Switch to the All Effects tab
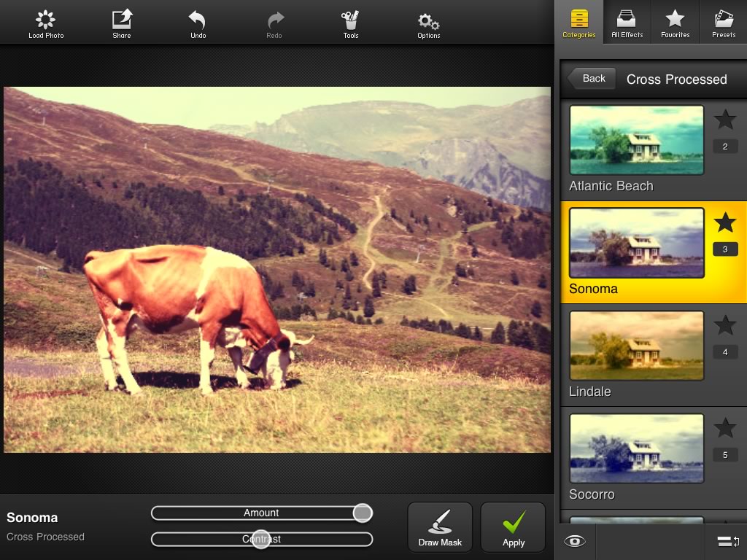747x560 pixels. (627, 23)
